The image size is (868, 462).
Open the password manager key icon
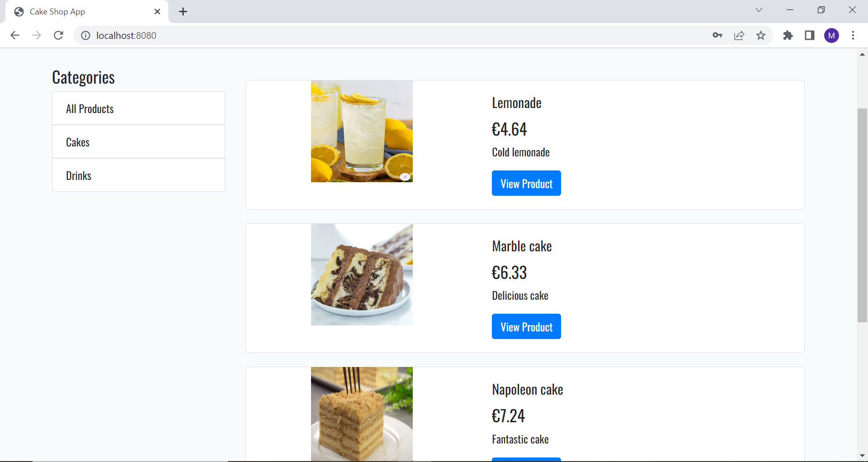(717, 35)
